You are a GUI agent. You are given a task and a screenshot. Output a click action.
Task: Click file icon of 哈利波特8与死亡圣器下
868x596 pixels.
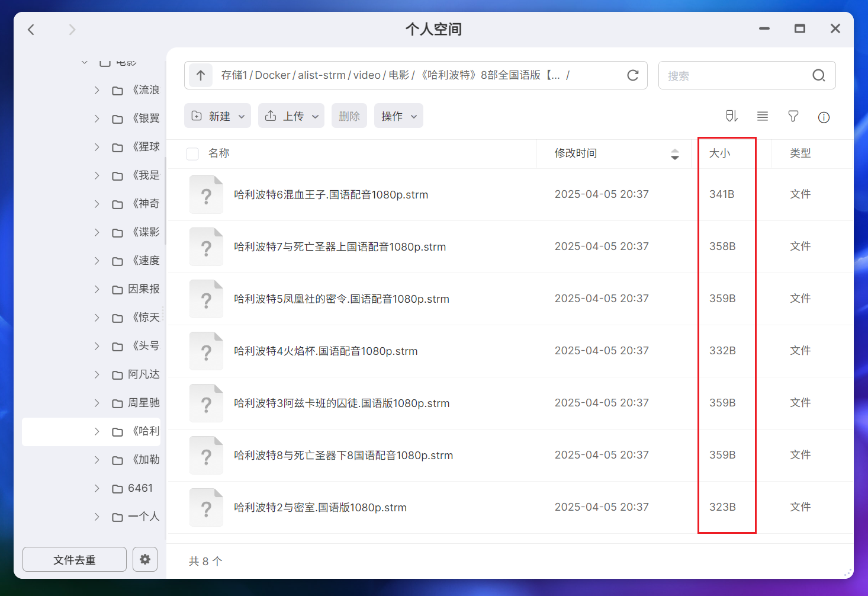click(x=206, y=456)
